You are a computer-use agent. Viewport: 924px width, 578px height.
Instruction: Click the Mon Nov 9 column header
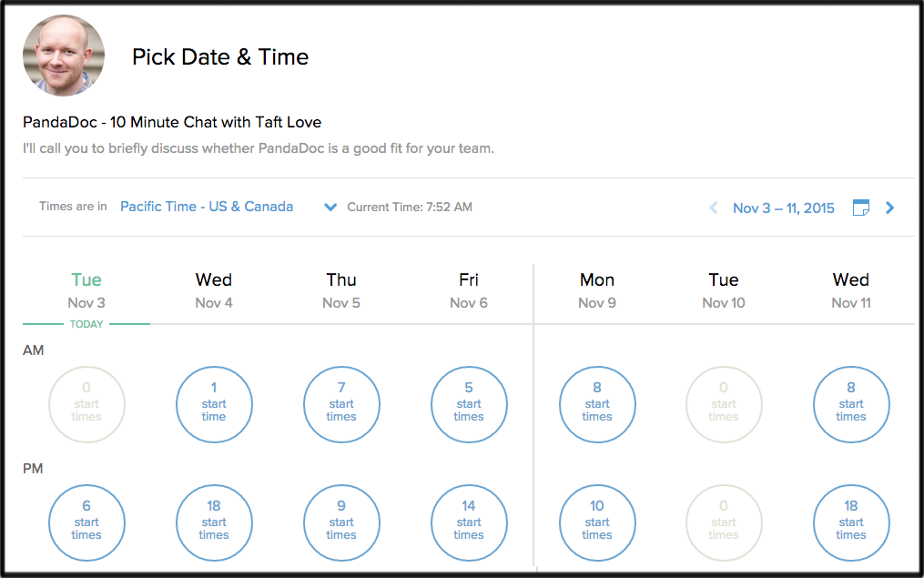point(597,290)
